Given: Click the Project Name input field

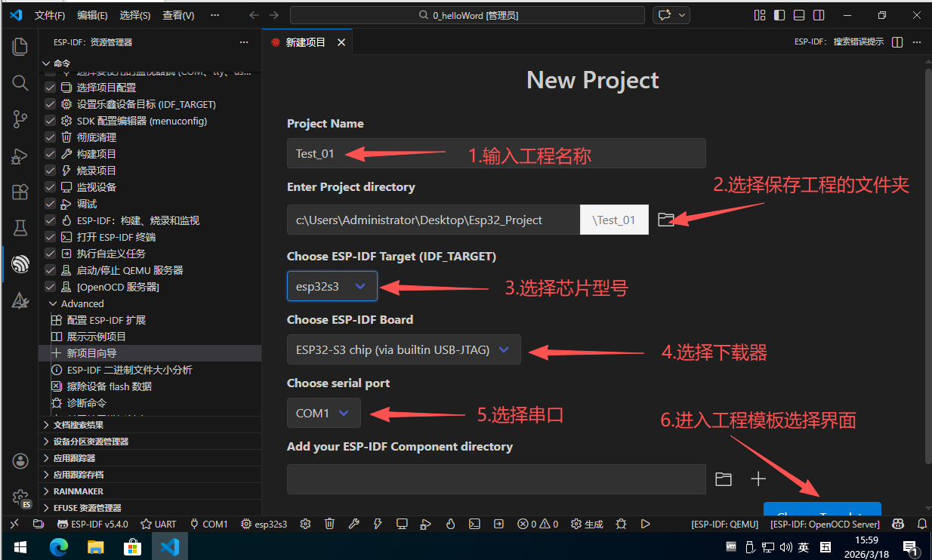Looking at the screenshot, I should coord(496,153).
